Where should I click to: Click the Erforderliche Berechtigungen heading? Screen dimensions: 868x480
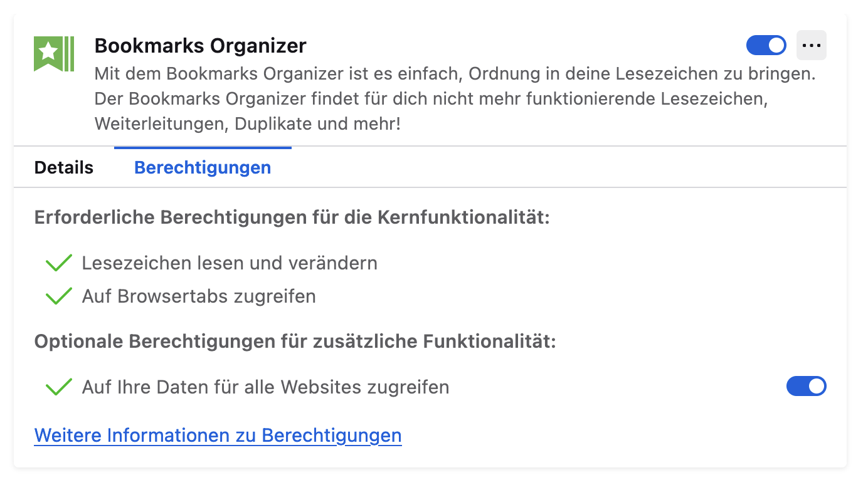(292, 218)
